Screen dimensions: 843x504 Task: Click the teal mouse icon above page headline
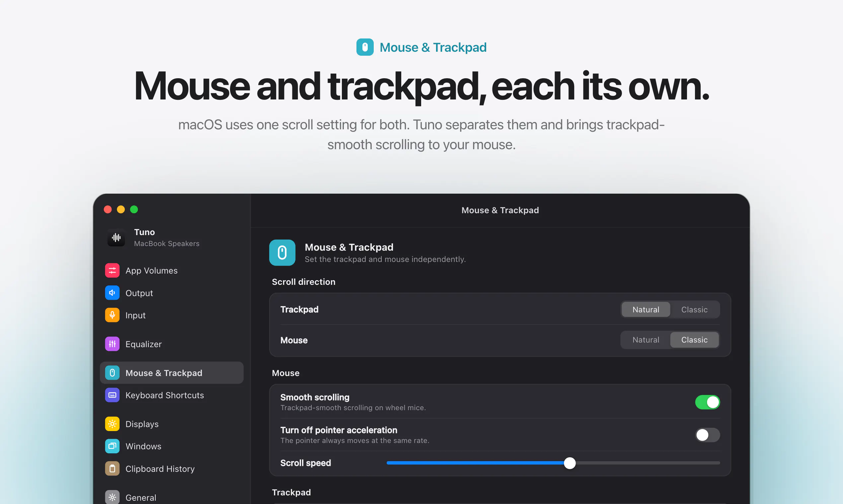(x=365, y=47)
